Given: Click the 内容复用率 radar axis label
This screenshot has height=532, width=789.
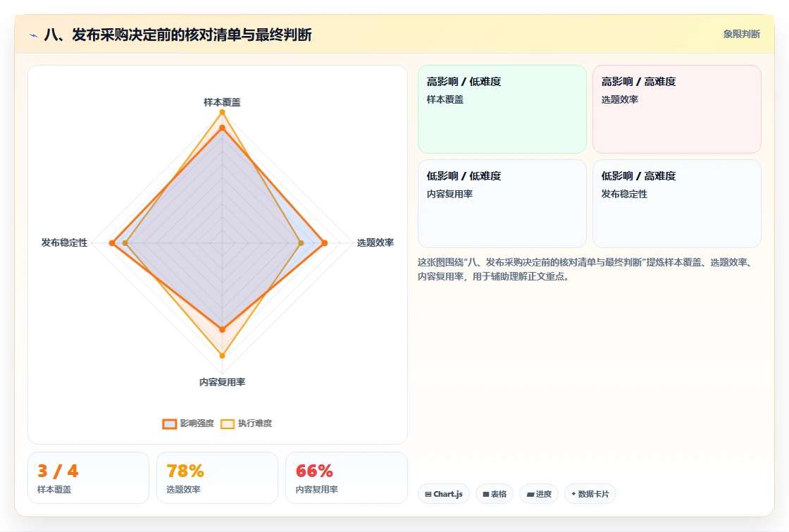Looking at the screenshot, I should click(x=222, y=382).
